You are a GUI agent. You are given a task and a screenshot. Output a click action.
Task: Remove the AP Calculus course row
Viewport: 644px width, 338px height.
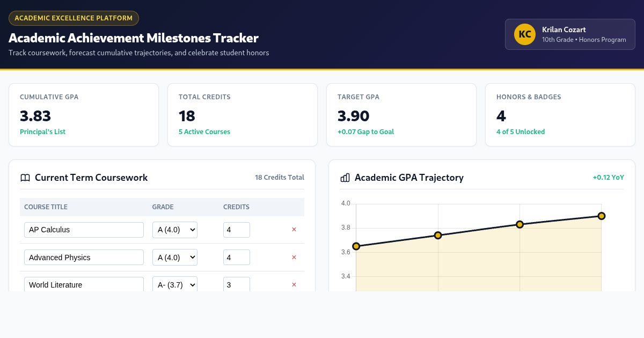tap(294, 230)
